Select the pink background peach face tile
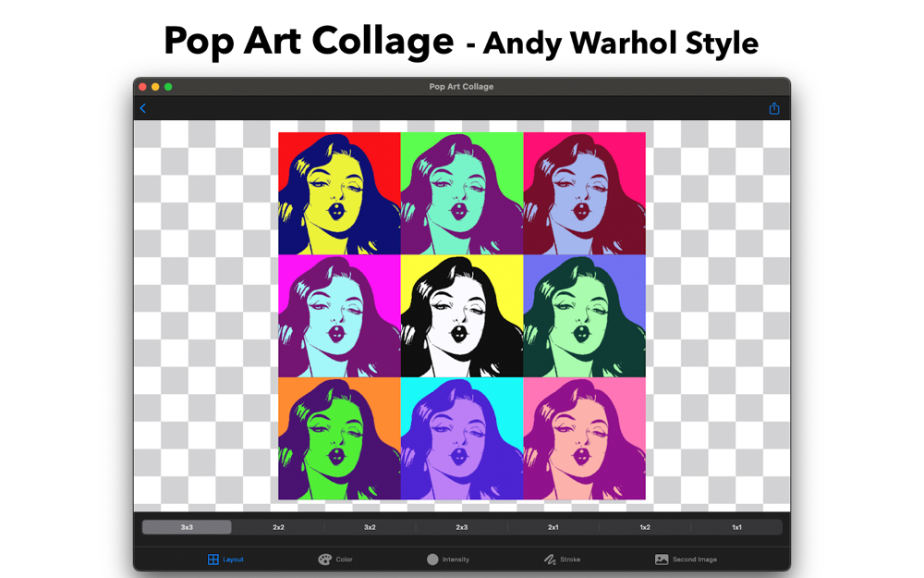The width and height of the screenshot is (924, 578). coord(585,438)
